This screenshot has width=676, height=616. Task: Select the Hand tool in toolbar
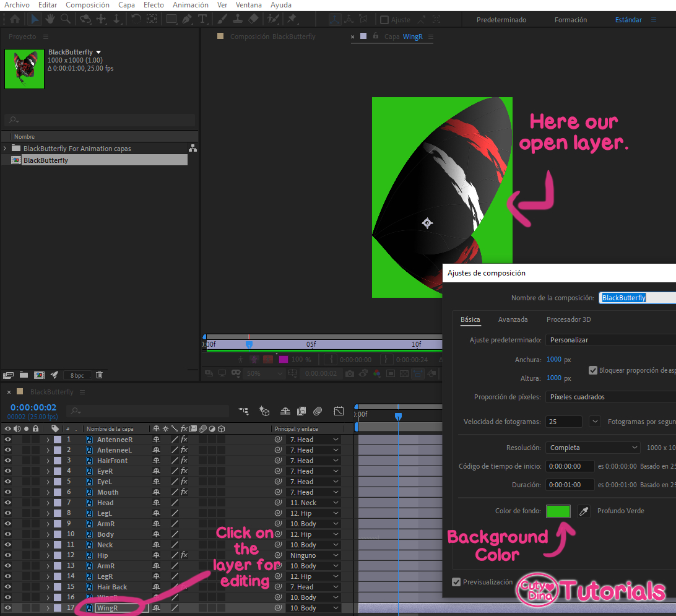[x=50, y=19]
